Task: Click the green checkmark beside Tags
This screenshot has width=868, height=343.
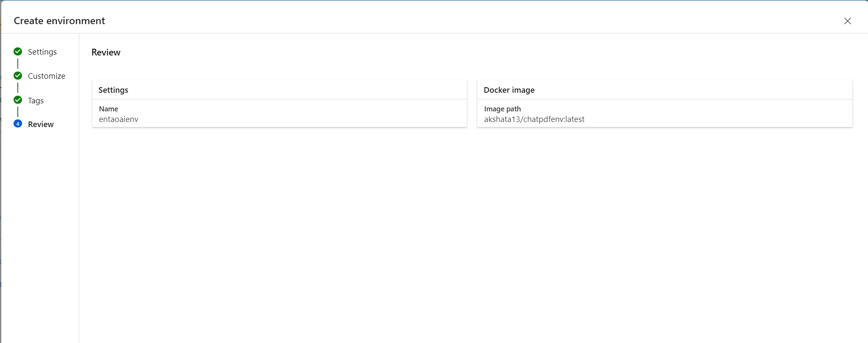Action: click(x=18, y=100)
